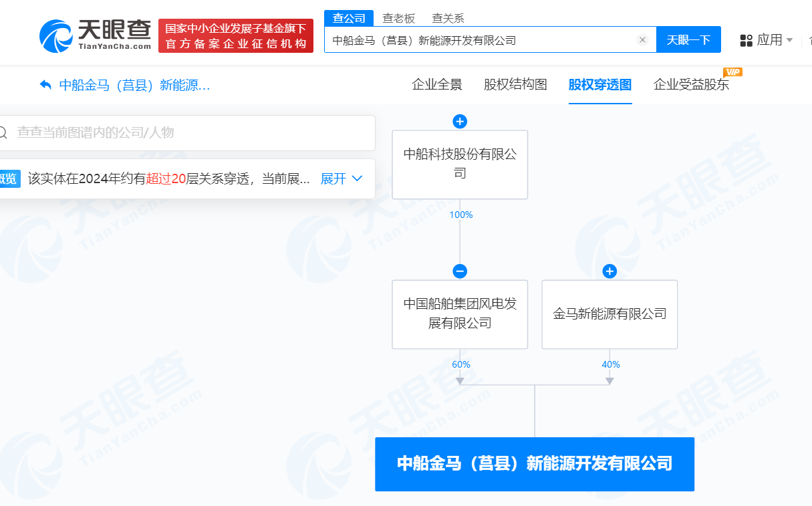
Task: Click the red 官方备案企业征信机构 banner
Action: click(x=236, y=35)
